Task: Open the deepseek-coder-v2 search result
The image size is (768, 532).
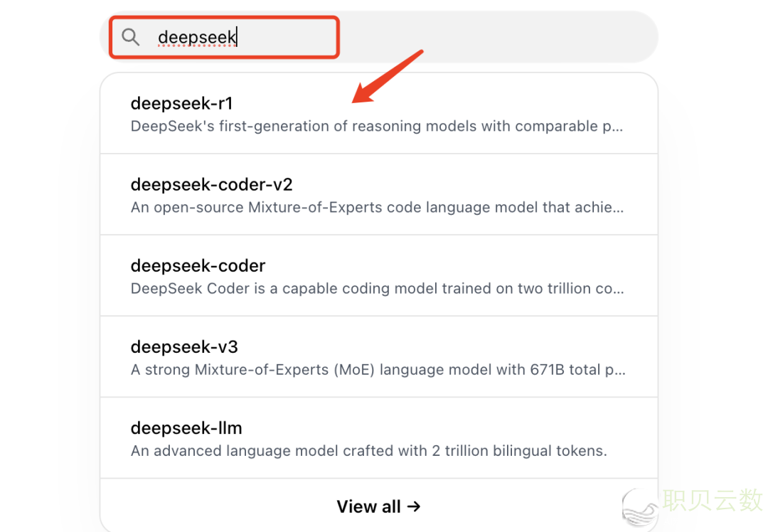Action: 378,194
